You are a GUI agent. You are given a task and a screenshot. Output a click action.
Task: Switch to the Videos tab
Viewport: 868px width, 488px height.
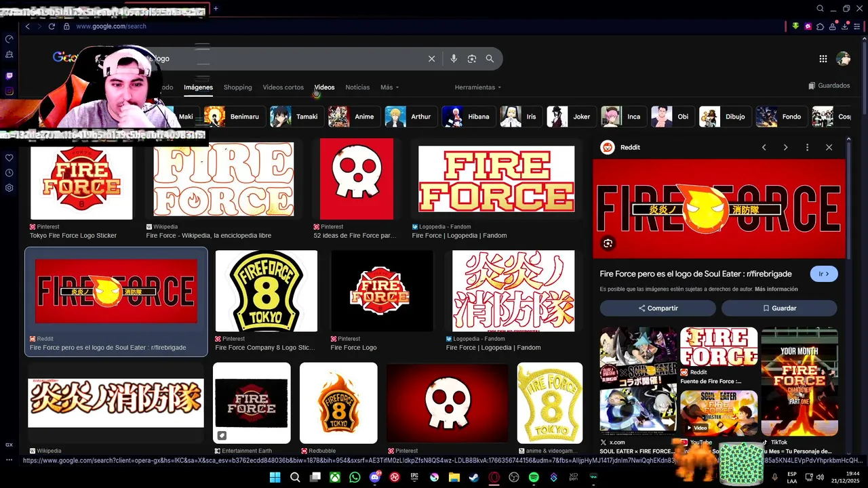tap(324, 87)
